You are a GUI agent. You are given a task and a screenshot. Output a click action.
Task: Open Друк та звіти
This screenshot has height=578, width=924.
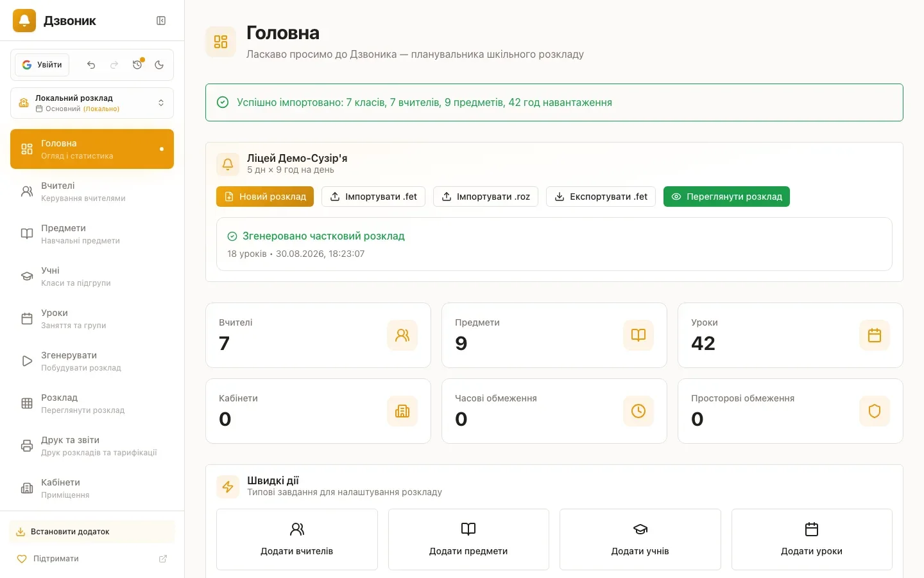[x=92, y=446]
